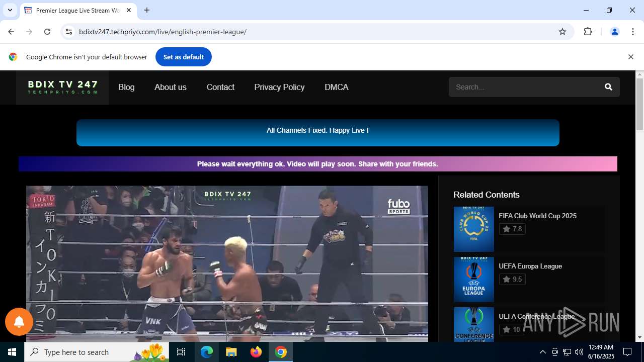The image size is (644, 362).
Task: Open the Windows notification center
Action: 627,352
